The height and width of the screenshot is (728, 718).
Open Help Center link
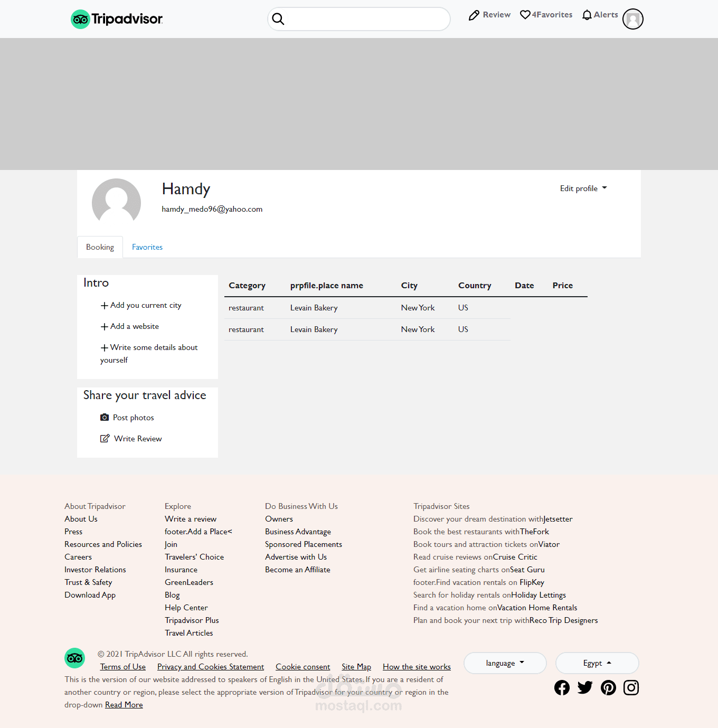(186, 608)
